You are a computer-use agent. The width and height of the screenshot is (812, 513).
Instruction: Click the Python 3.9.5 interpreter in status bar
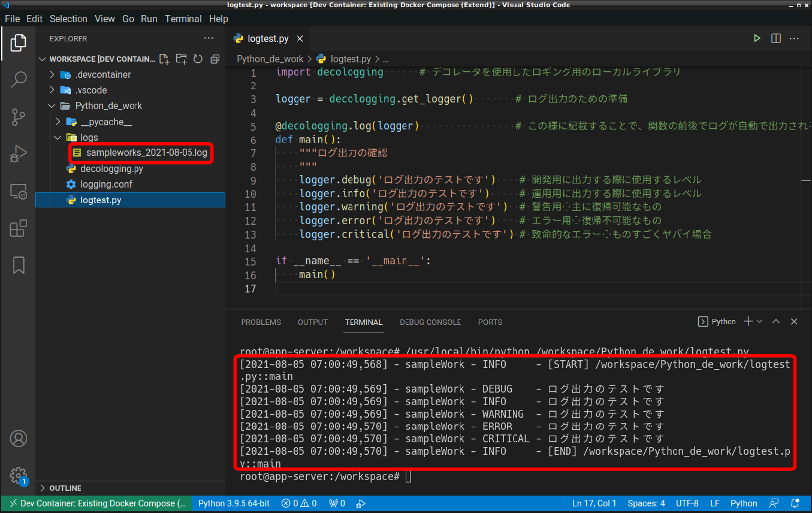(x=234, y=503)
